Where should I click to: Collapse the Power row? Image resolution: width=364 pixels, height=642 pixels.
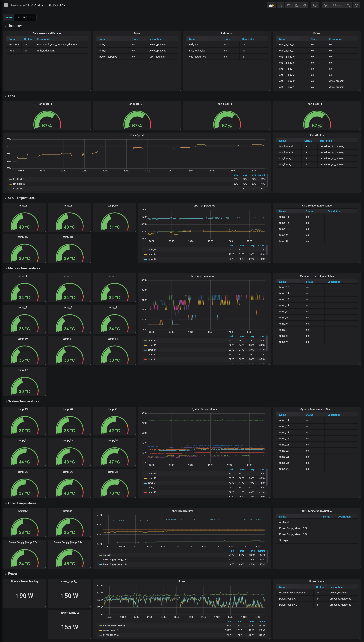(11, 574)
